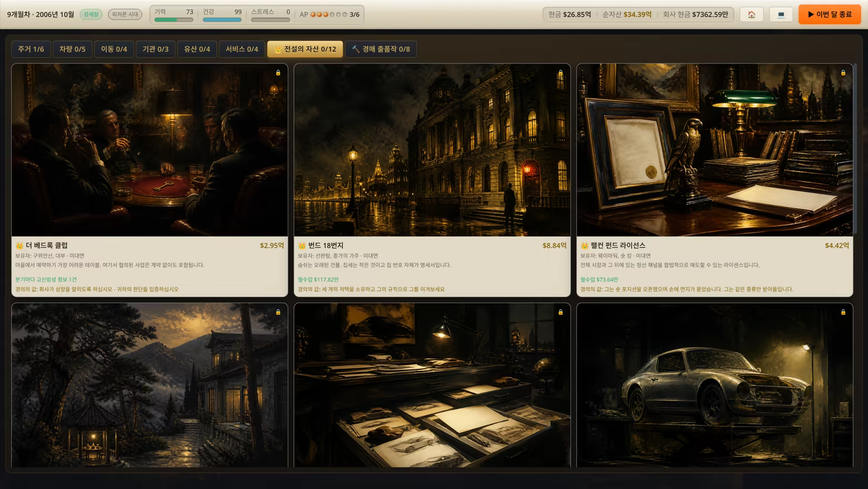Click the AP orange dots indicator
The height and width of the screenshot is (489, 868).
(x=329, y=14)
